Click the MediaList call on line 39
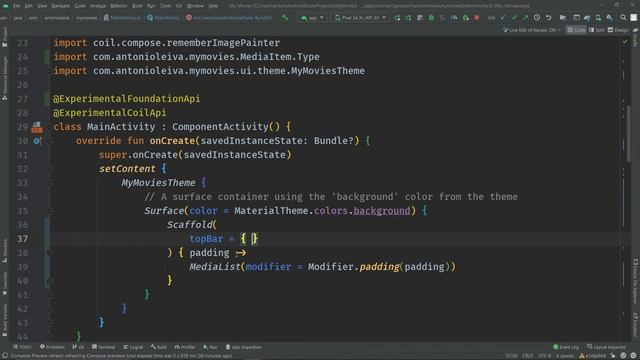The width and height of the screenshot is (640, 360). point(215,267)
